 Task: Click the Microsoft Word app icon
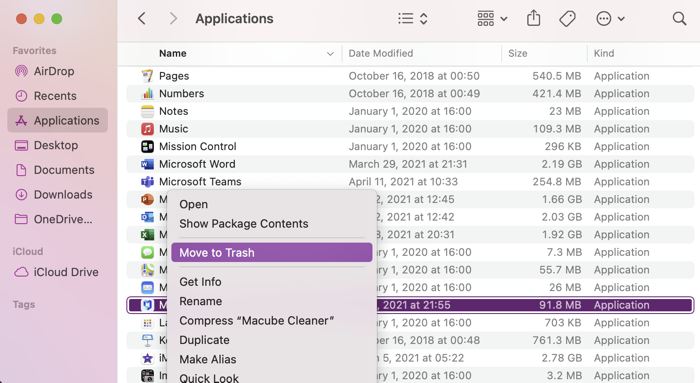(x=147, y=164)
